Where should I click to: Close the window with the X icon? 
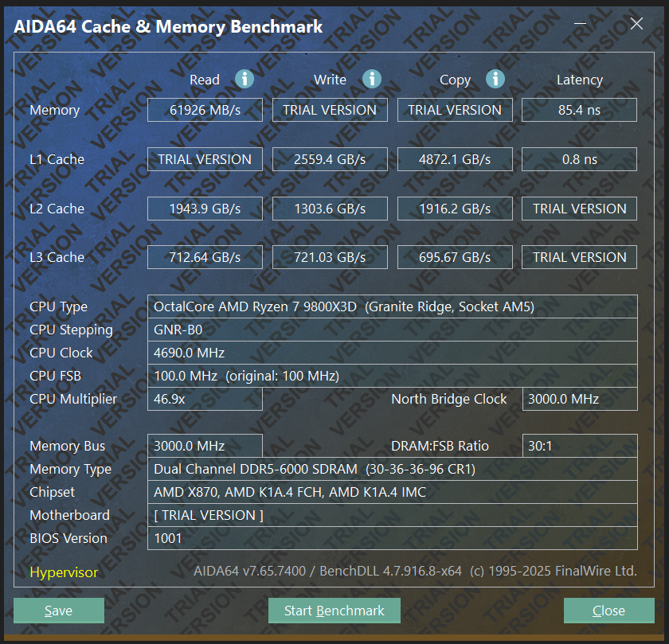[x=636, y=24]
